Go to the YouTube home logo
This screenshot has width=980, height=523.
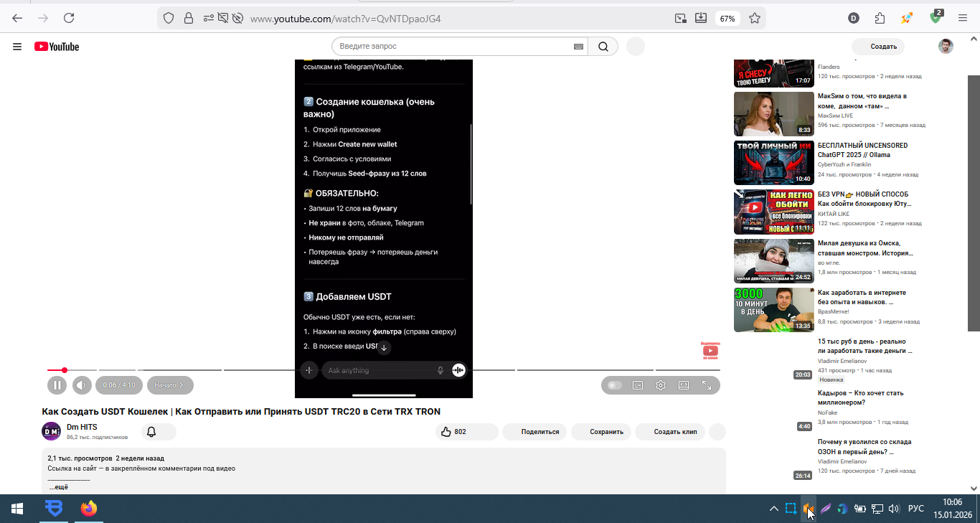click(57, 47)
